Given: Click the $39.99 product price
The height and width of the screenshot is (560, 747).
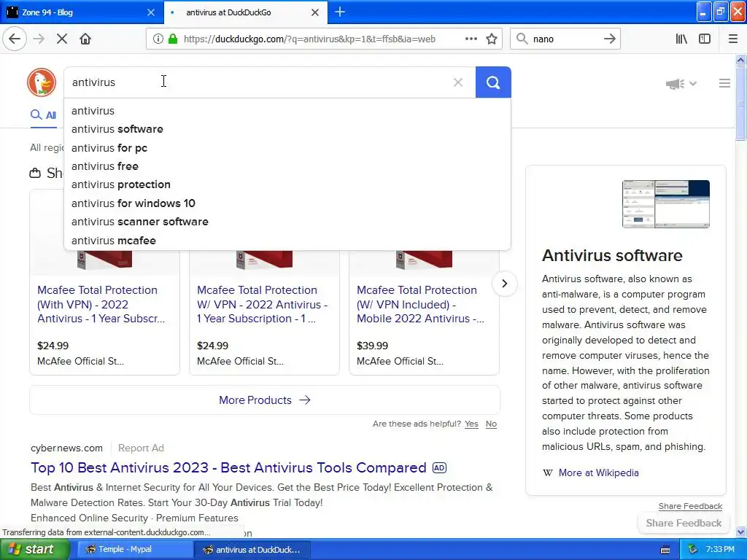Looking at the screenshot, I should point(373,346).
